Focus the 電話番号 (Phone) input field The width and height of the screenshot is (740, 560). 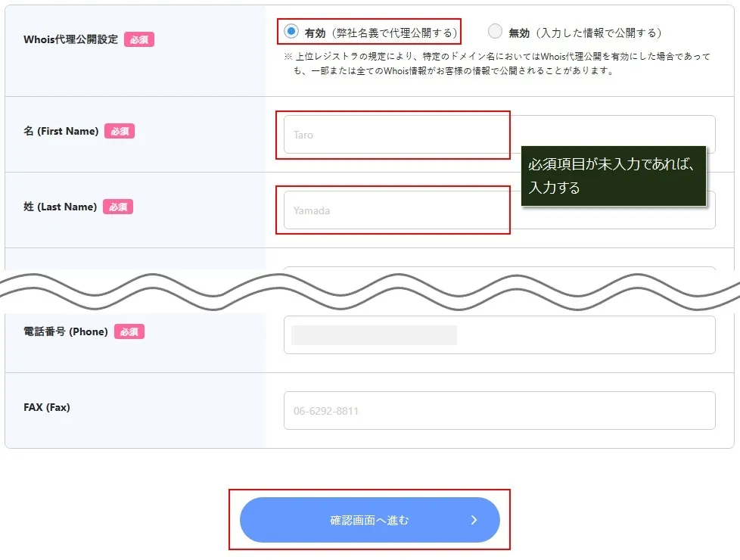point(499,334)
